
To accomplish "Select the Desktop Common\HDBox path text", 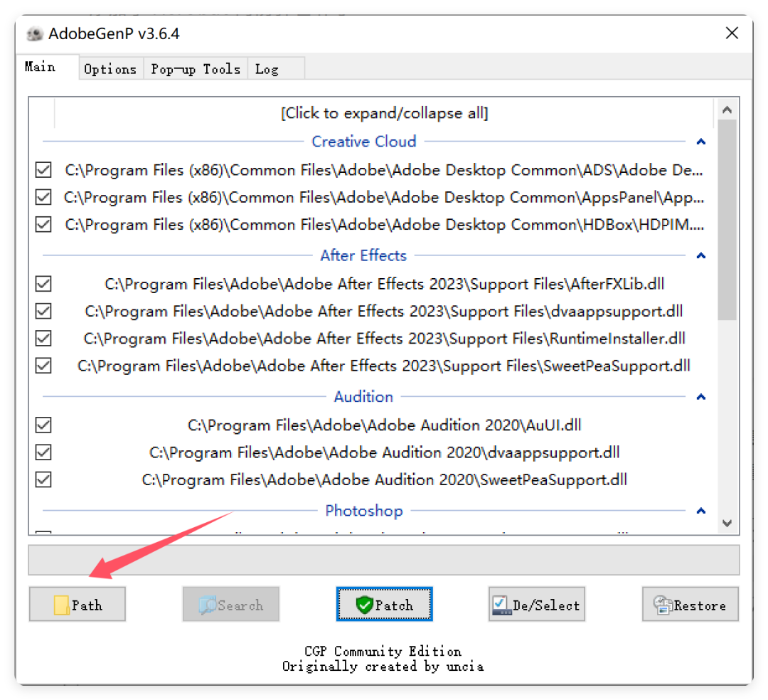I will pyautogui.click(x=385, y=225).
